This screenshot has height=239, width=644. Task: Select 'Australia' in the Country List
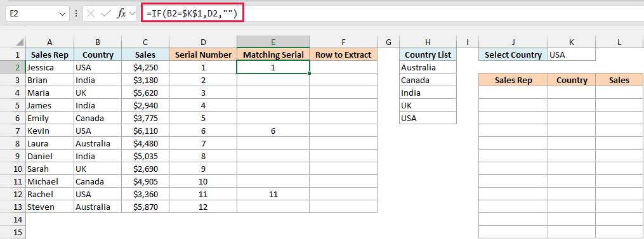428,67
